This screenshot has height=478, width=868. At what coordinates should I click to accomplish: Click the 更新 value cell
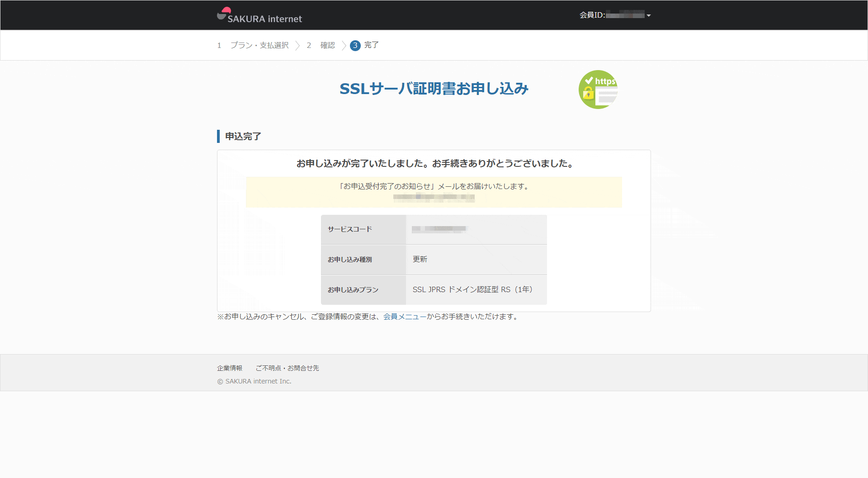click(x=476, y=260)
